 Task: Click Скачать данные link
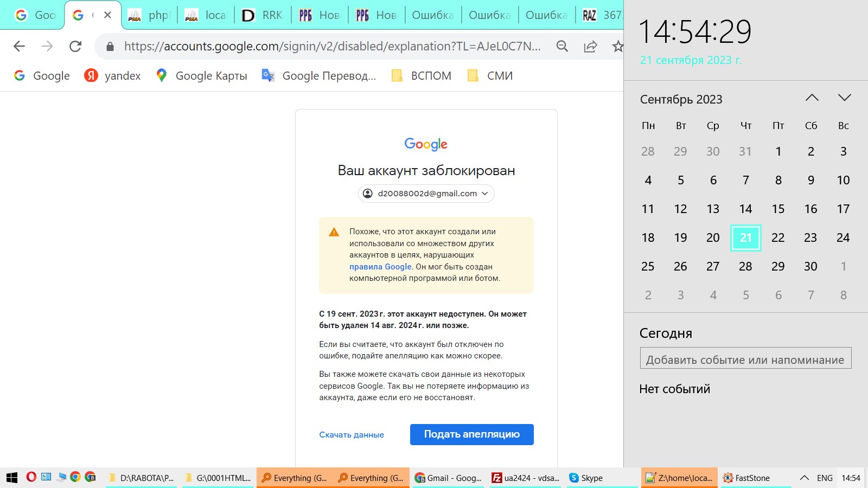pyautogui.click(x=352, y=435)
